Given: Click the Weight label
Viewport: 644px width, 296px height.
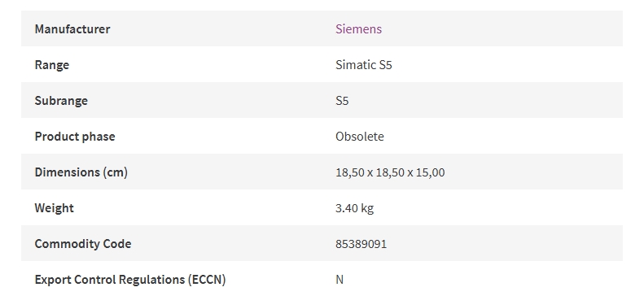Looking at the screenshot, I should [x=55, y=208].
